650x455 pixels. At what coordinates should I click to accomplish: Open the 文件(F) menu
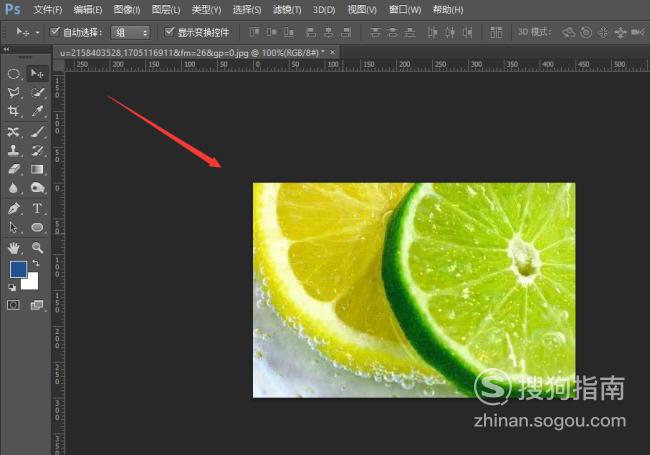47,10
